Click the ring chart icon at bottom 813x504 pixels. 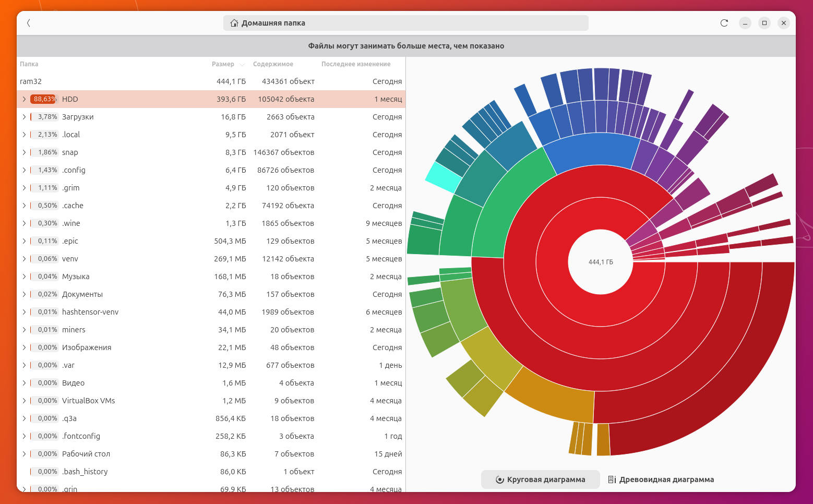tap(499, 479)
